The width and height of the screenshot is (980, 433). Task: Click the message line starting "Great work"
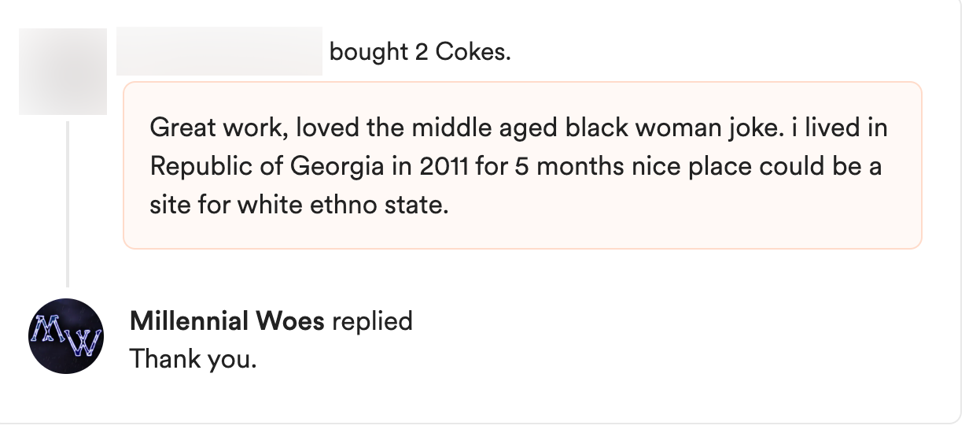(518, 128)
